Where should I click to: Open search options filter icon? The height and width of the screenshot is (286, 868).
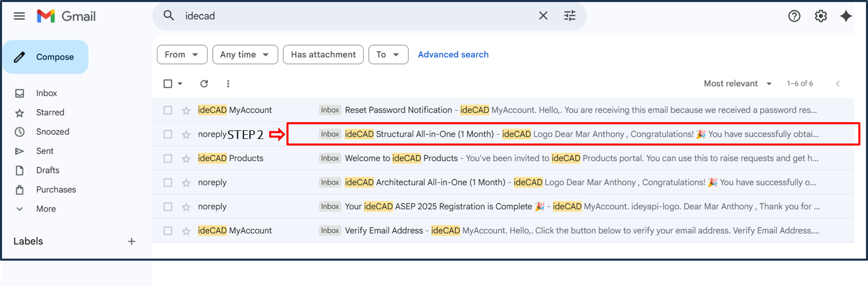tap(570, 16)
